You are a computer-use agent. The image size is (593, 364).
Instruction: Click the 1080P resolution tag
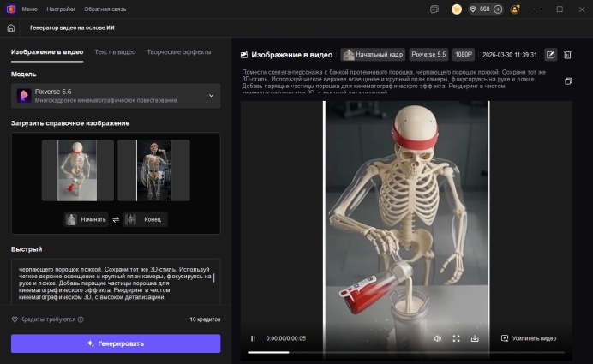coord(464,55)
